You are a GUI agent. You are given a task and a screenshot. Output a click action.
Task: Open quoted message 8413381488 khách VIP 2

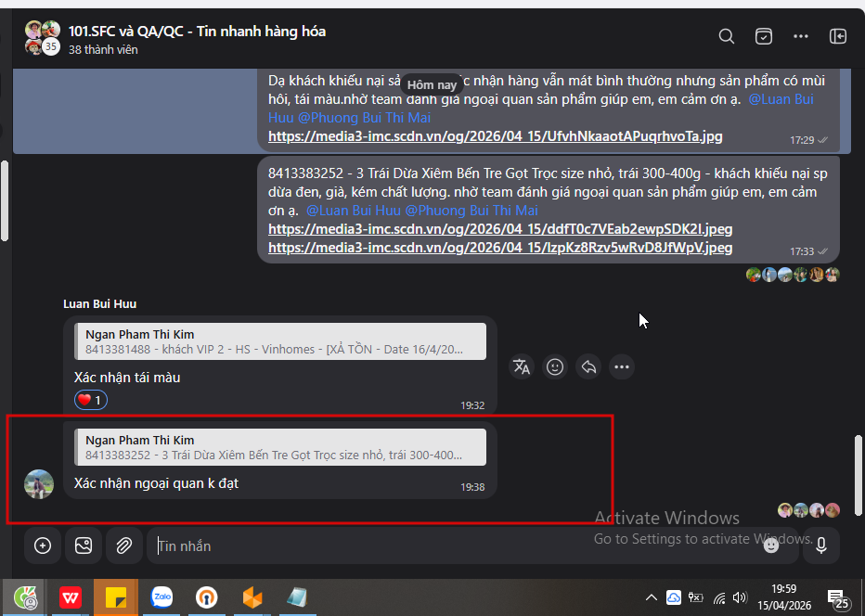tap(281, 341)
